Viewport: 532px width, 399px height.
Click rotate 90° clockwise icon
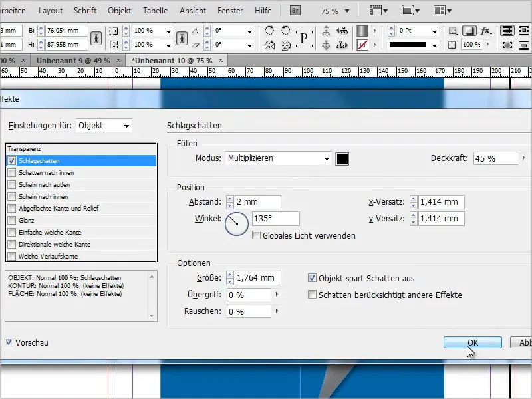tap(269, 30)
